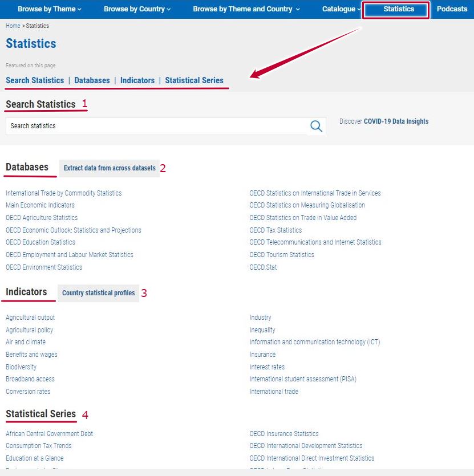The width and height of the screenshot is (474, 476).
Task: Expand Browse by Theme and Country menu
Action: point(246,9)
